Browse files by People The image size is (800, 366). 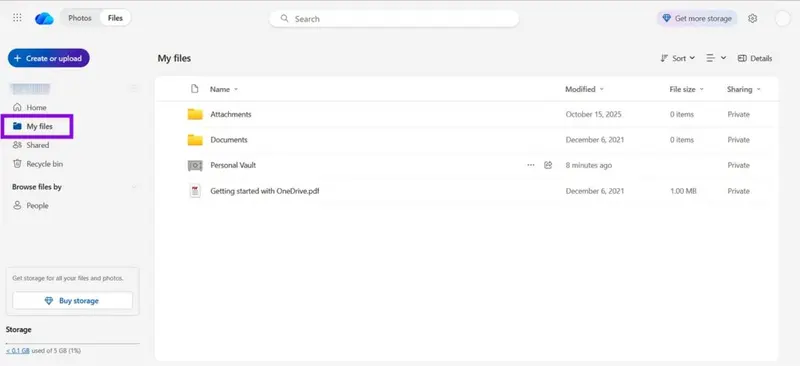pyautogui.click(x=37, y=206)
